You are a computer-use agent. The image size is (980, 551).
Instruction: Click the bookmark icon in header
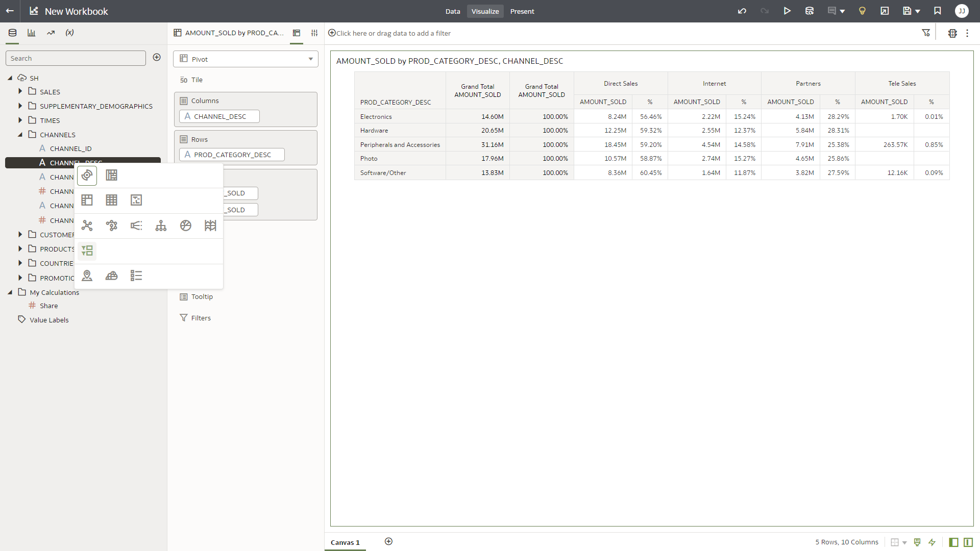[938, 11]
